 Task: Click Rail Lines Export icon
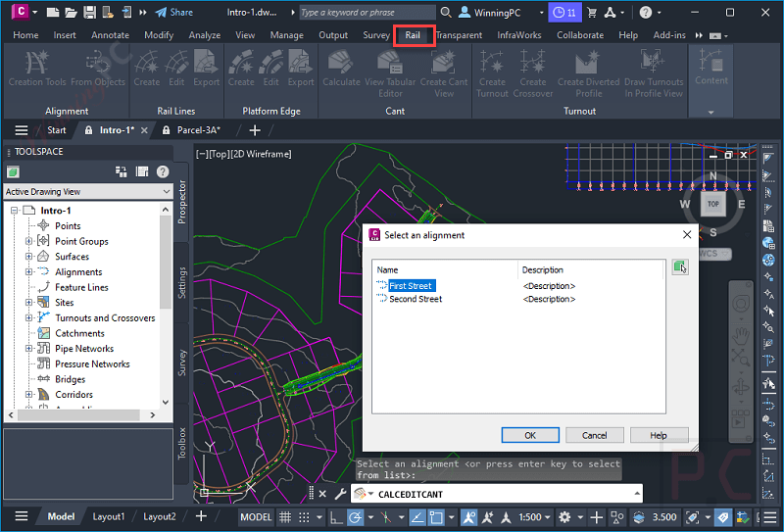coord(207,63)
